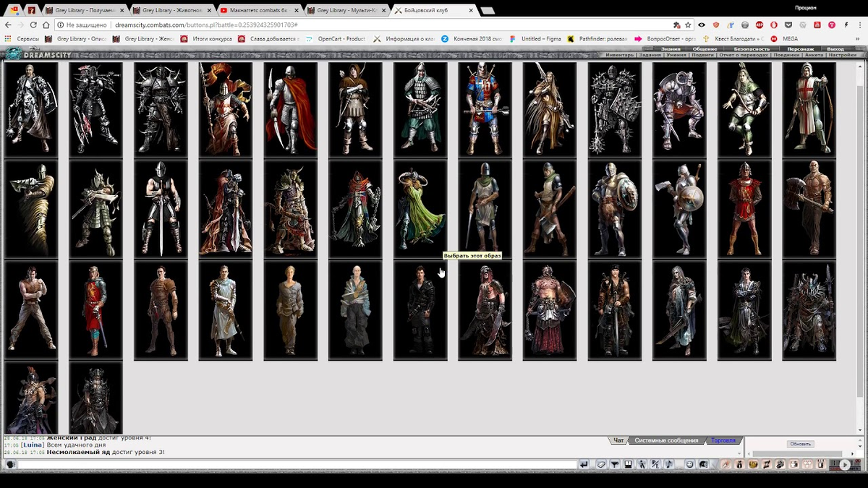Select the bald monk in grey robe avatar
Viewport: 868px width, 488px height.
[x=355, y=310]
